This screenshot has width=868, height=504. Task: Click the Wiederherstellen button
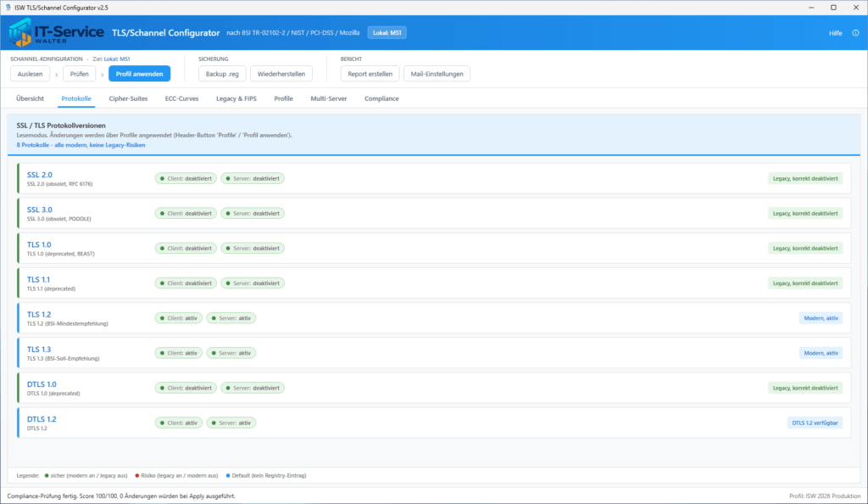281,74
